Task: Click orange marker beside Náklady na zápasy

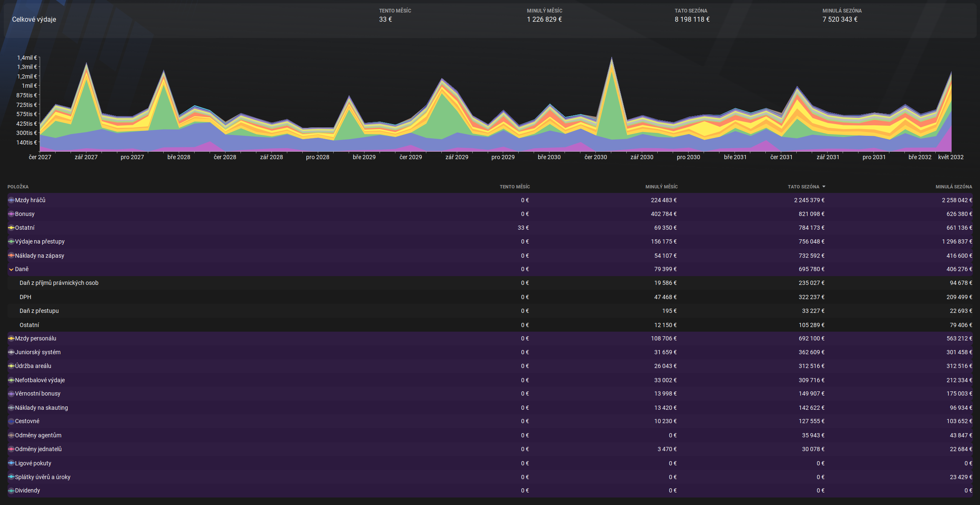Action: (11, 255)
